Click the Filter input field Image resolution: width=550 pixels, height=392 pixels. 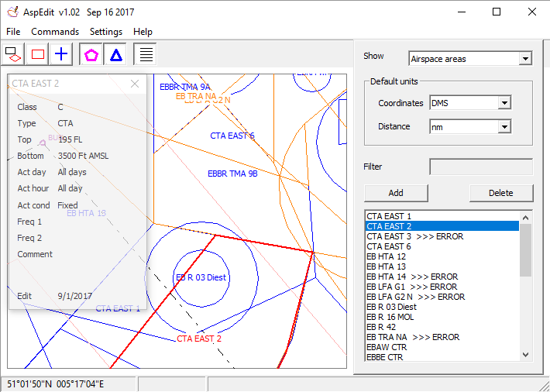(x=481, y=167)
